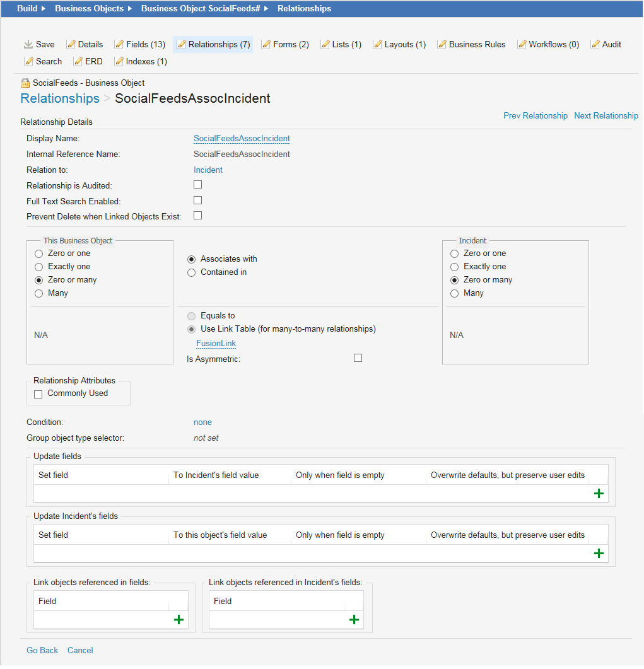Open the FusionLink link table
Screen dimensions: 644x669
216,344
